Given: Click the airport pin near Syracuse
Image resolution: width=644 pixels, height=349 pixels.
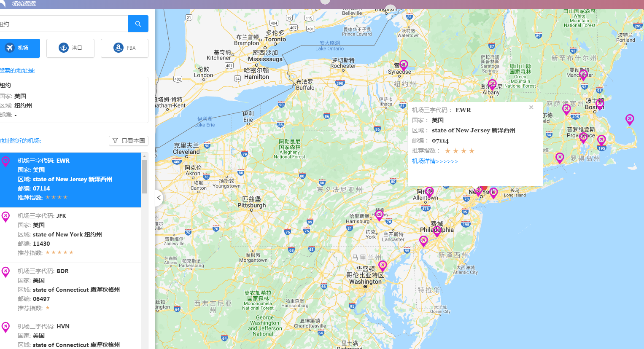Looking at the screenshot, I should tap(404, 64).
